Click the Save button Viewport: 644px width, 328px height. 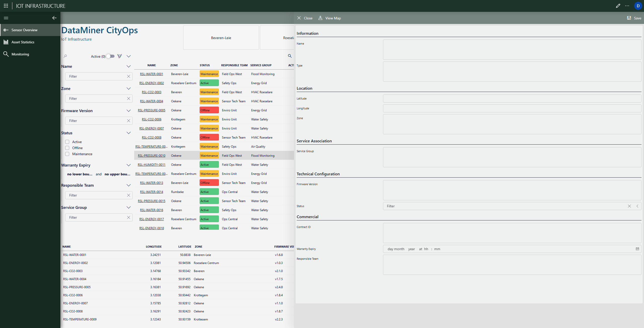point(634,18)
